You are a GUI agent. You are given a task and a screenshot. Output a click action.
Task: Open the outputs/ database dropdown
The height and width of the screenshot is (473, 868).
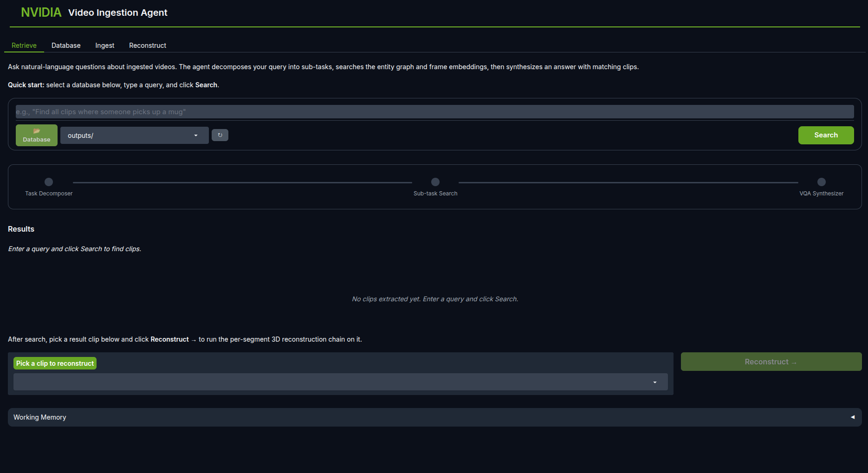tap(135, 136)
